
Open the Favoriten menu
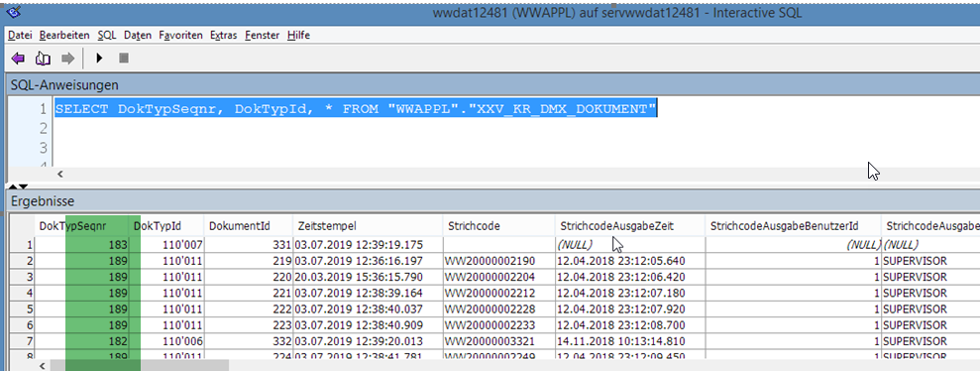point(180,35)
